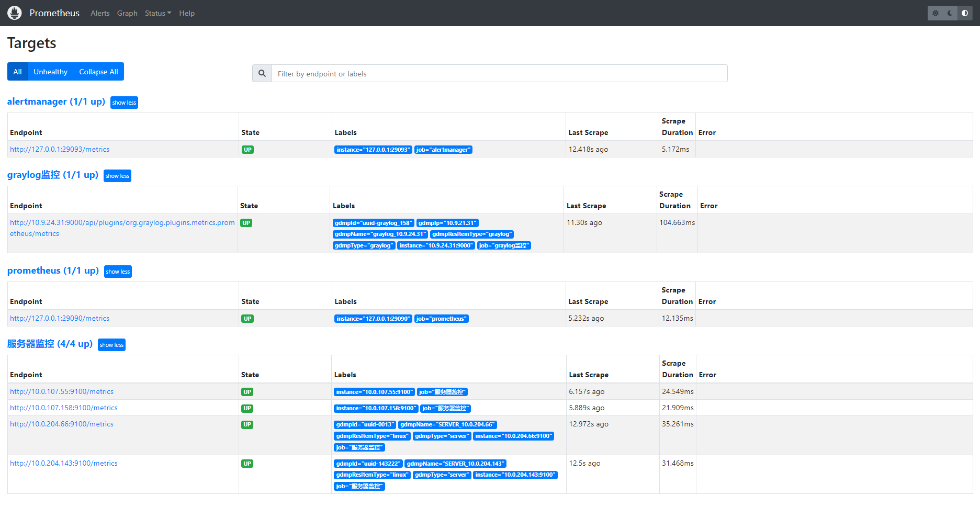Viewport: 980px width, 507px height.
Task: Toggle the All targets filter
Action: click(17, 71)
